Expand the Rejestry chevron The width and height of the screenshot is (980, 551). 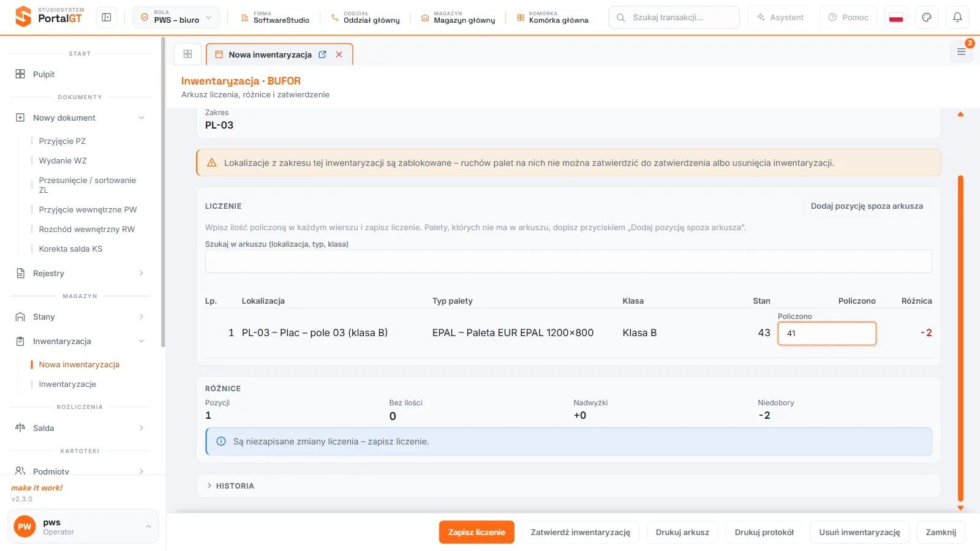point(141,273)
